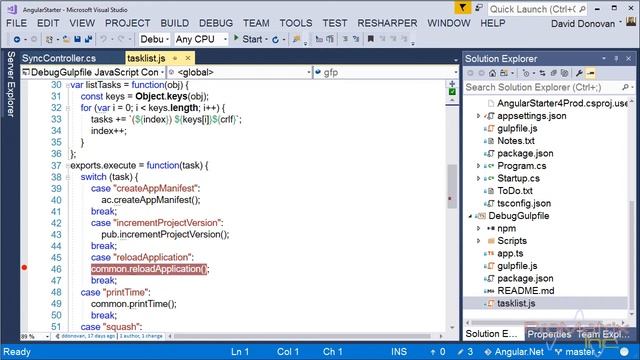The width and height of the screenshot is (640, 360).
Task: Click the breakpoint red dot at line 46
Action: pos(24,268)
